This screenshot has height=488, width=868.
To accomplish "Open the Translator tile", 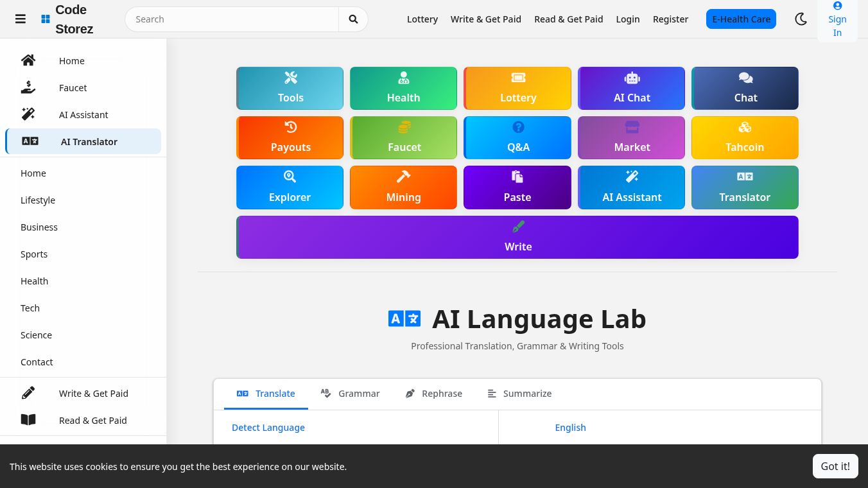I will click(x=745, y=187).
